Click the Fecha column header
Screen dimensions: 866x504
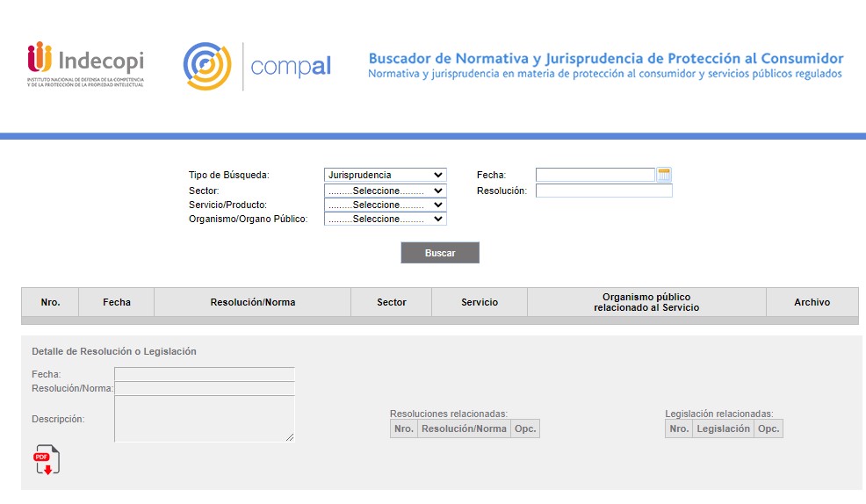pyautogui.click(x=116, y=302)
